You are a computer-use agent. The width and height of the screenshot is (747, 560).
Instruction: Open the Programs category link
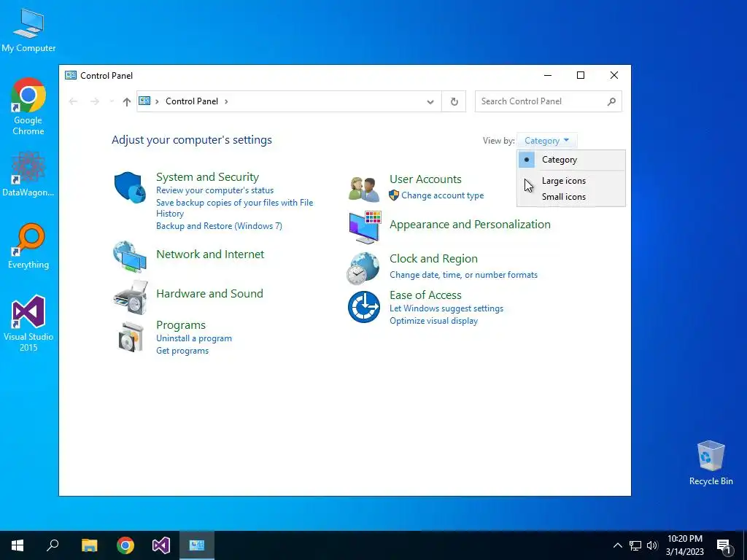181,325
